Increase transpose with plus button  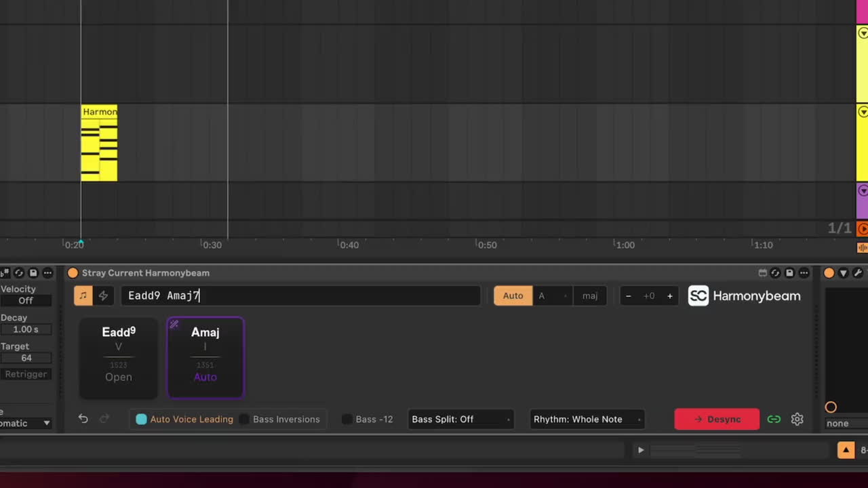click(x=670, y=296)
